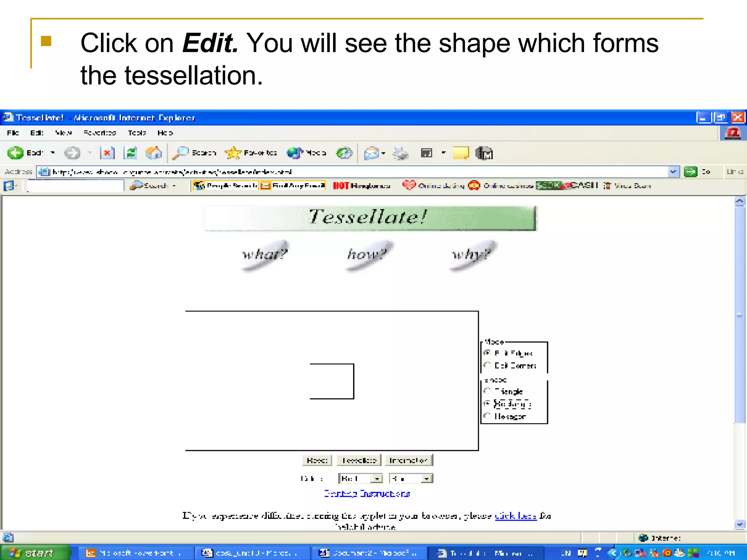
Task: Open the Help menu
Action: pyautogui.click(x=165, y=133)
